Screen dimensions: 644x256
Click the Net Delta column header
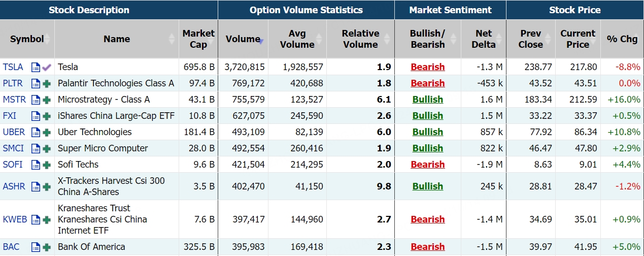coord(483,39)
